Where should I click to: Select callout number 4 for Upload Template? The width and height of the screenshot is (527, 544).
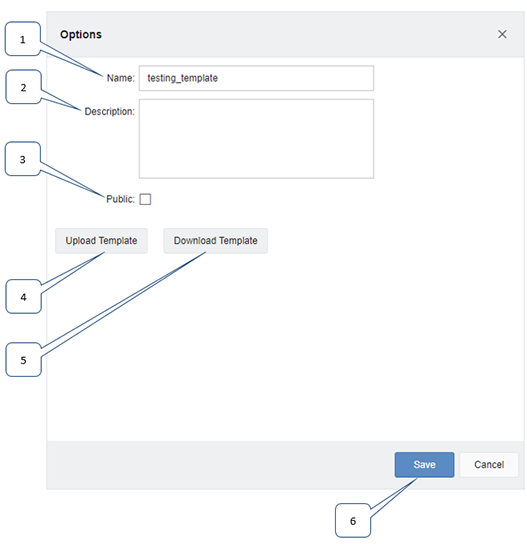pyautogui.click(x=23, y=297)
